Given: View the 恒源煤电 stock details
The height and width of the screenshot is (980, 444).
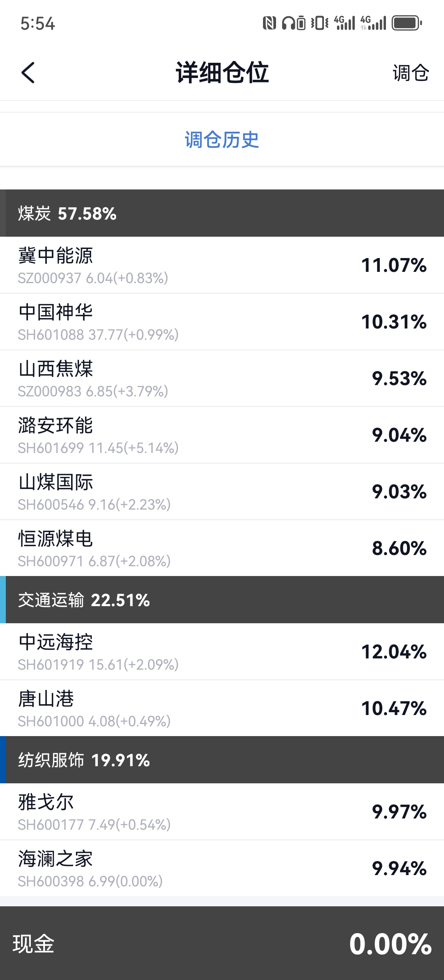Looking at the screenshot, I should point(222,548).
